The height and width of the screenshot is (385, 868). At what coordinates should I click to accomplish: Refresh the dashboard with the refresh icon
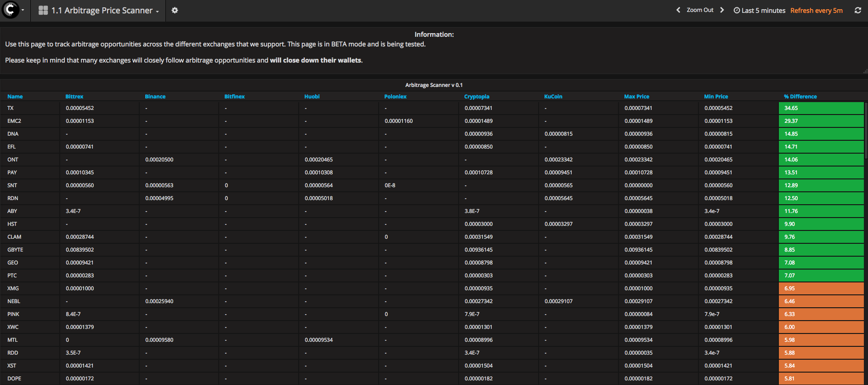(x=857, y=10)
